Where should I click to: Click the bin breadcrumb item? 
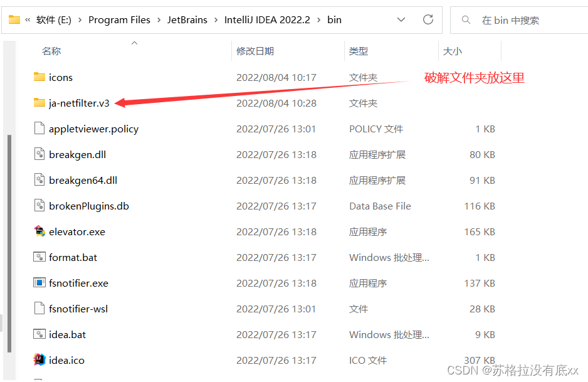(x=334, y=19)
